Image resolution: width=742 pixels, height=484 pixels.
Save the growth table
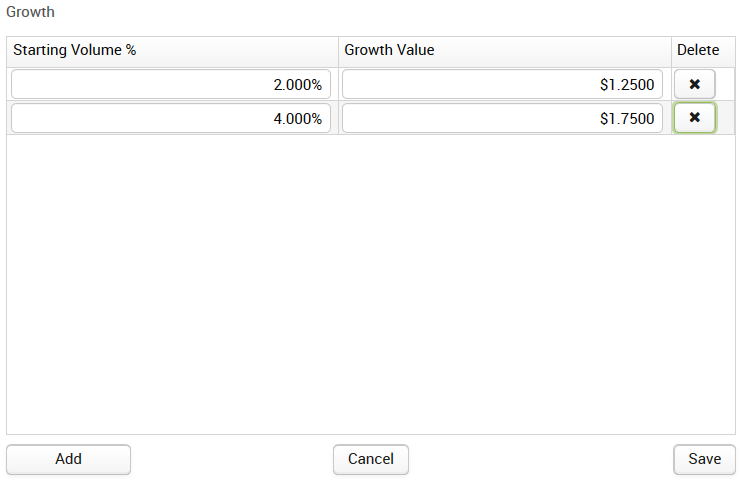click(704, 459)
